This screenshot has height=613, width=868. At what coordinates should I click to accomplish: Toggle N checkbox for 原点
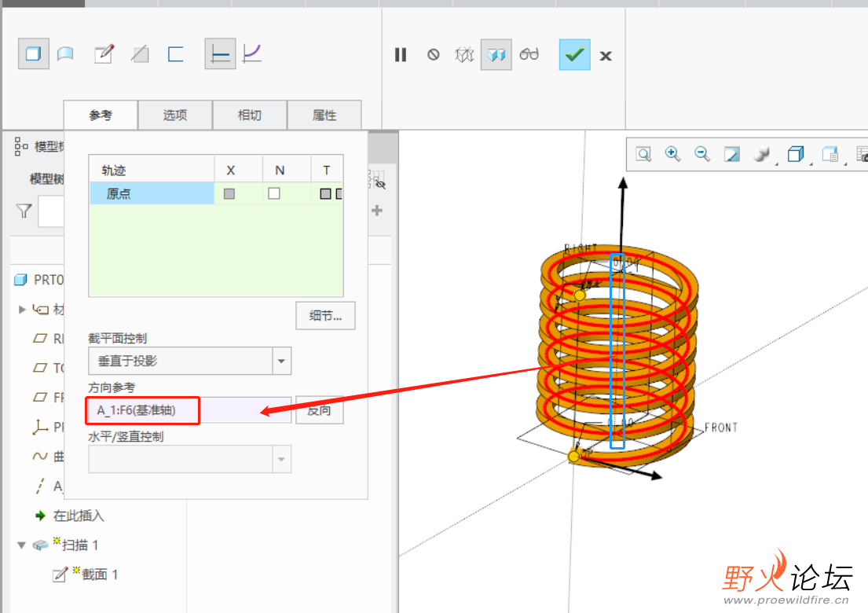pyautogui.click(x=274, y=193)
